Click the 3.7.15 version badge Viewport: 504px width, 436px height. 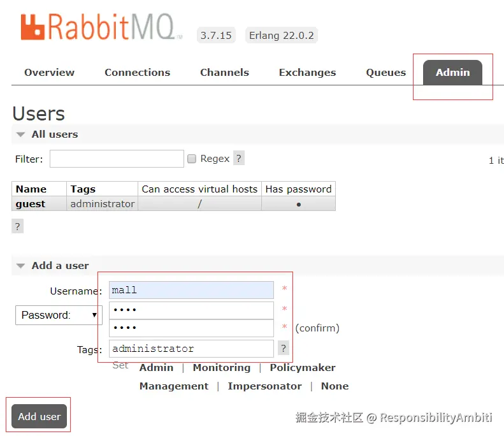click(216, 35)
